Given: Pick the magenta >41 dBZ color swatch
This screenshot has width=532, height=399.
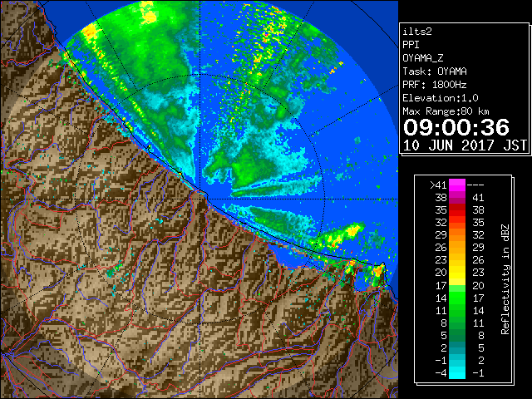Looking at the screenshot, I should 457,185.
